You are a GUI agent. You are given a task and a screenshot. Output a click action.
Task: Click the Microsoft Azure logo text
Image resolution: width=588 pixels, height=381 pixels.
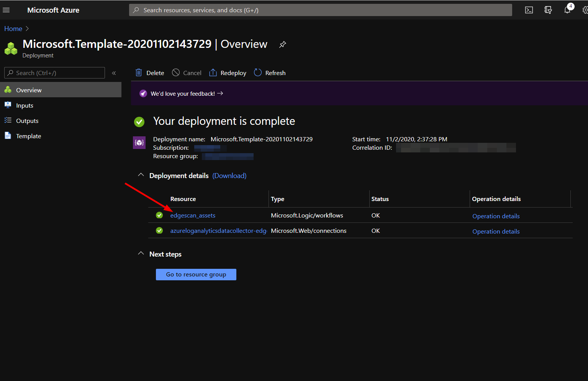coord(53,10)
